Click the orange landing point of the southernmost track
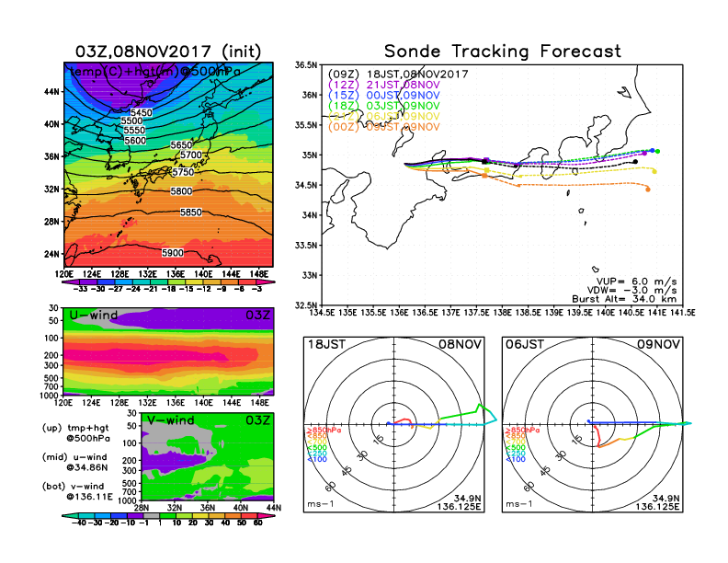728x563 pixels. 648,190
